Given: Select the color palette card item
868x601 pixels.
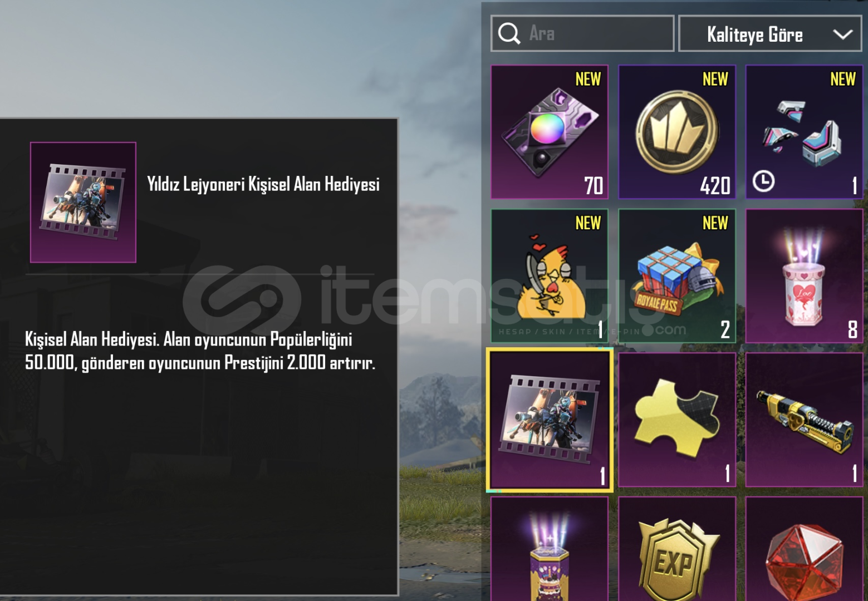Looking at the screenshot, I should click(550, 132).
